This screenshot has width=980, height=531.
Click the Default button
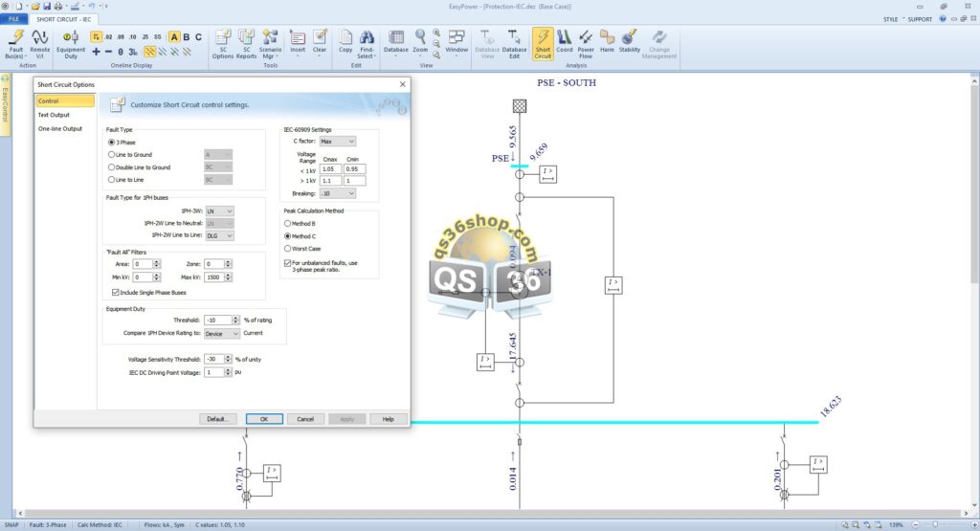pos(217,419)
